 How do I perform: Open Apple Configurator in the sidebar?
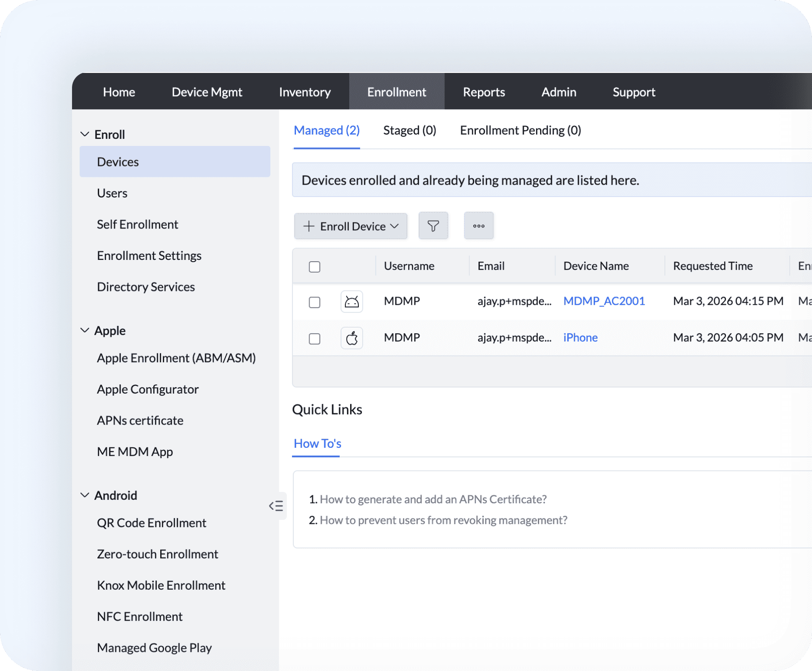(x=148, y=389)
